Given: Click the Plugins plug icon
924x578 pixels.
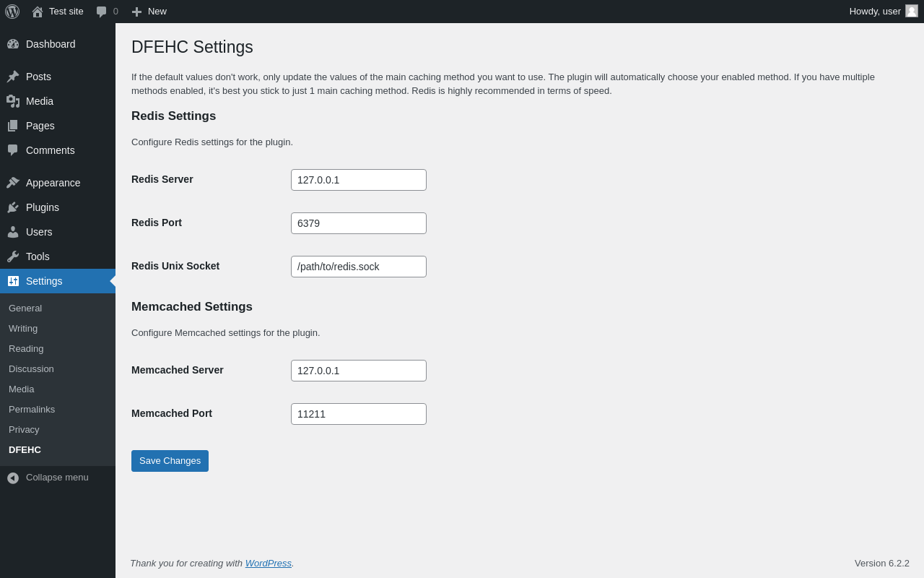Looking at the screenshot, I should [13, 207].
